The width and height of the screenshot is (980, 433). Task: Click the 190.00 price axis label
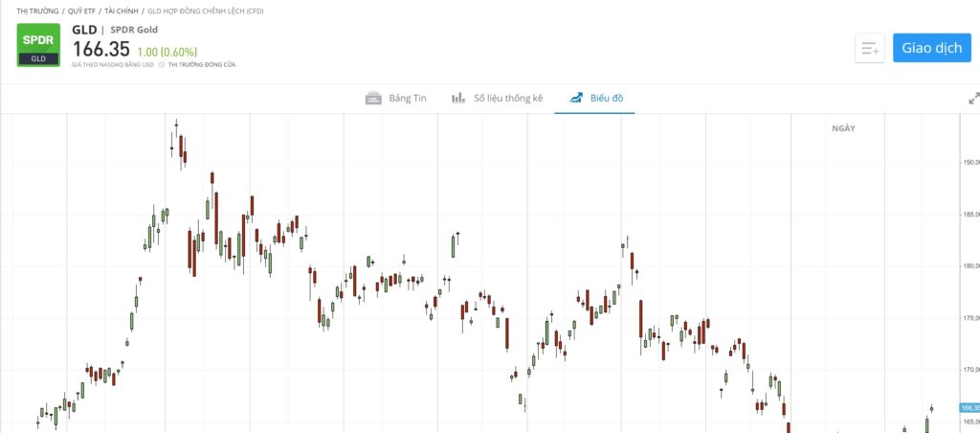coord(970,162)
